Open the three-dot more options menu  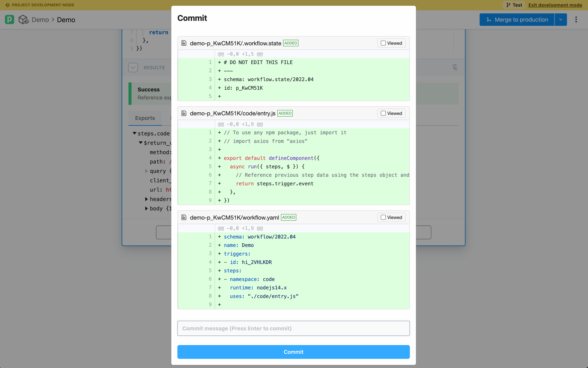[x=576, y=20]
